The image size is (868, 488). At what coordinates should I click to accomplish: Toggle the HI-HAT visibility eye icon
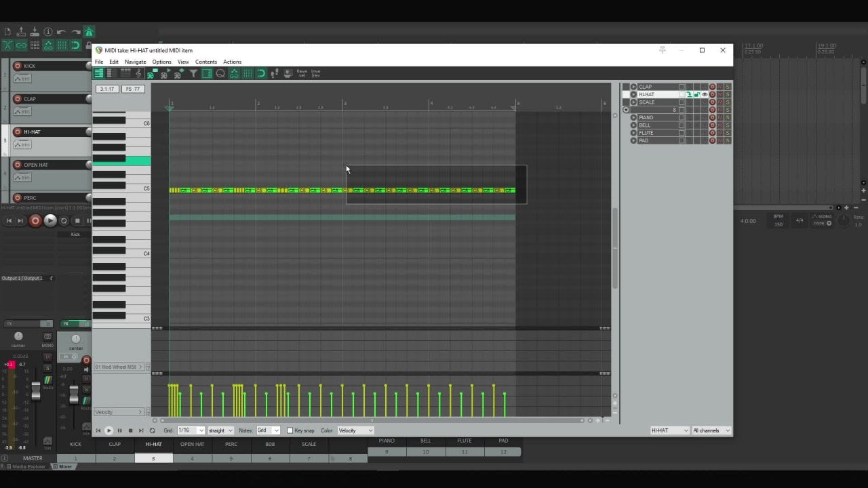pyautogui.click(x=705, y=94)
